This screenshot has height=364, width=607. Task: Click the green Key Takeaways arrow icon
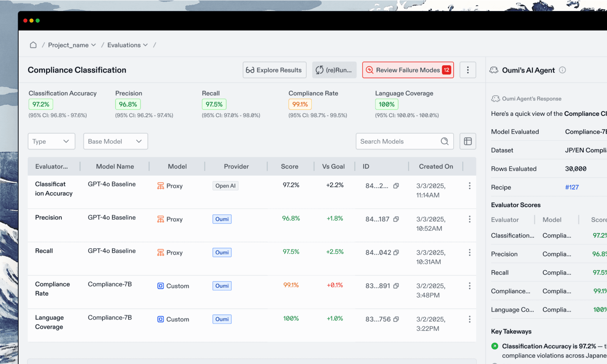[495, 346]
